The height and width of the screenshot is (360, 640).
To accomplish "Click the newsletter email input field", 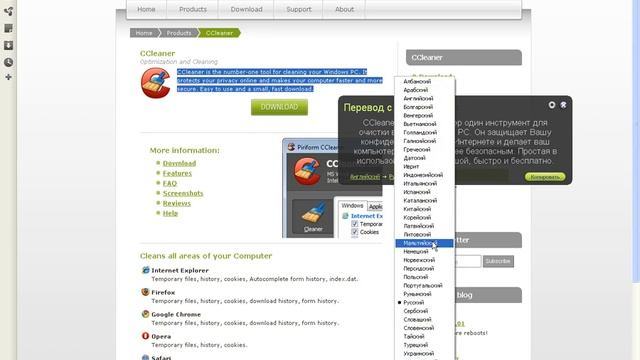I will click(x=468, y=261).
